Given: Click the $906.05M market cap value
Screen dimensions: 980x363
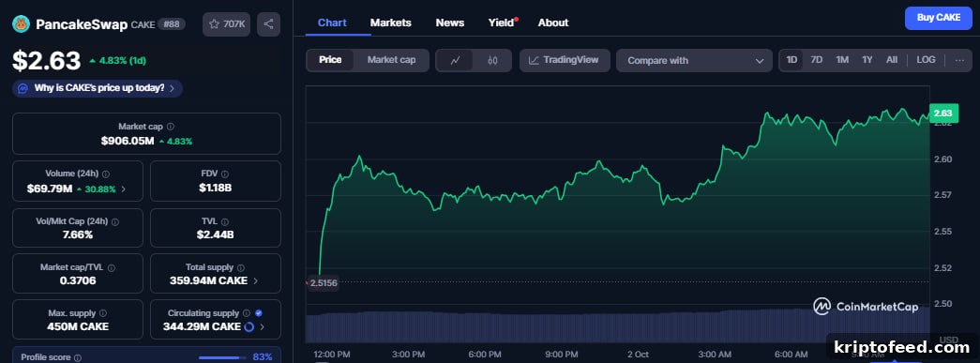Looking at the screenshot, I should point(128,142).
